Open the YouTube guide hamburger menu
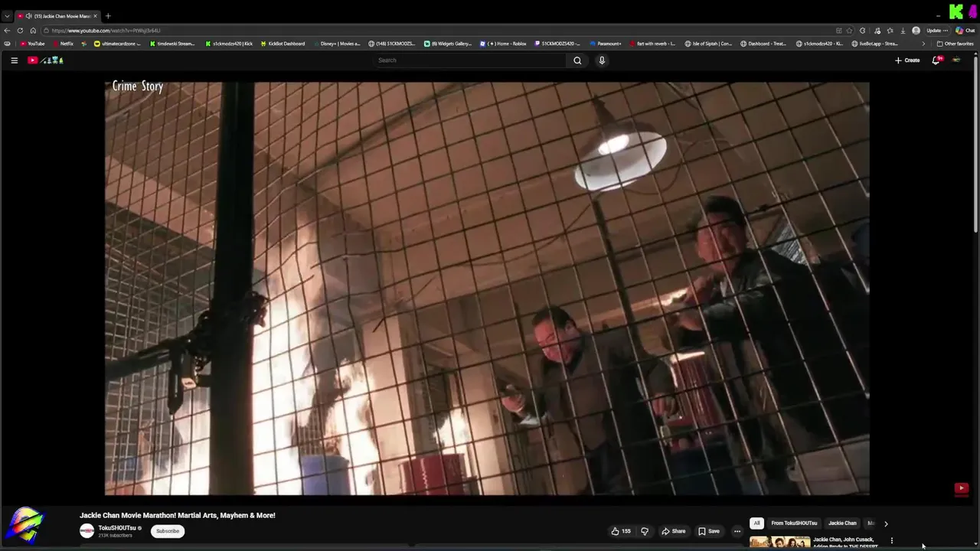The height and width of the screenshot is (551, 980). click(14, 60)
